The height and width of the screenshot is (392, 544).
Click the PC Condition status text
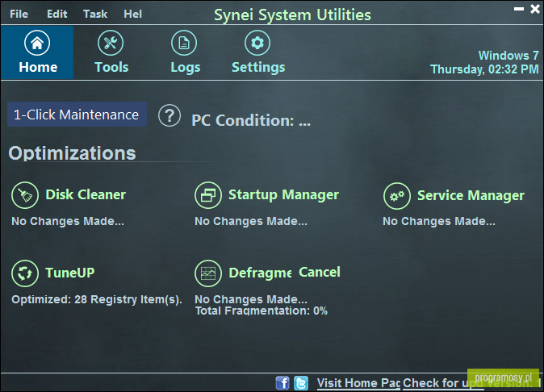[x=251, y=121]
